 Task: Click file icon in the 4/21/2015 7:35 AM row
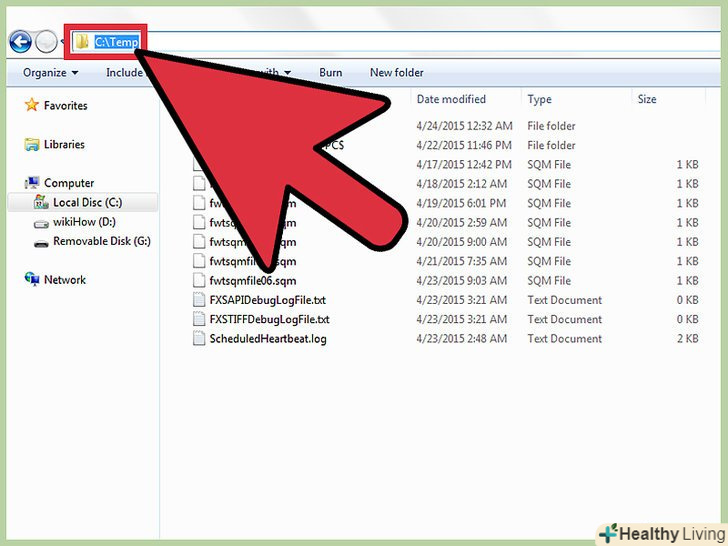199,261
